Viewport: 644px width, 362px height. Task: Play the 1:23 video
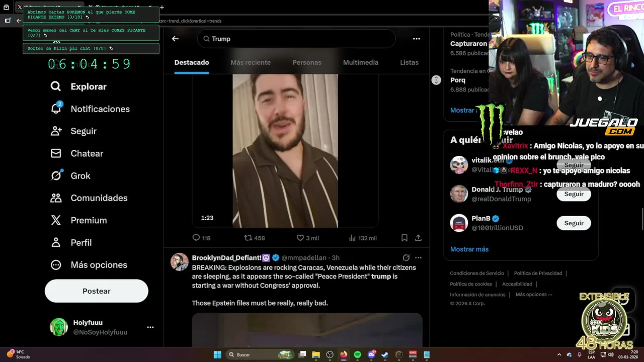[x=285, y=151]
